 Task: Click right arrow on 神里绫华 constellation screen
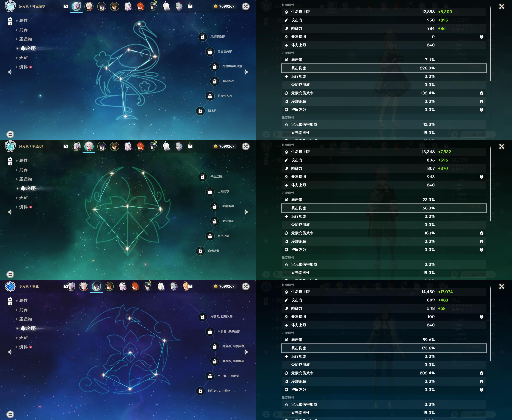coord(246,72)
